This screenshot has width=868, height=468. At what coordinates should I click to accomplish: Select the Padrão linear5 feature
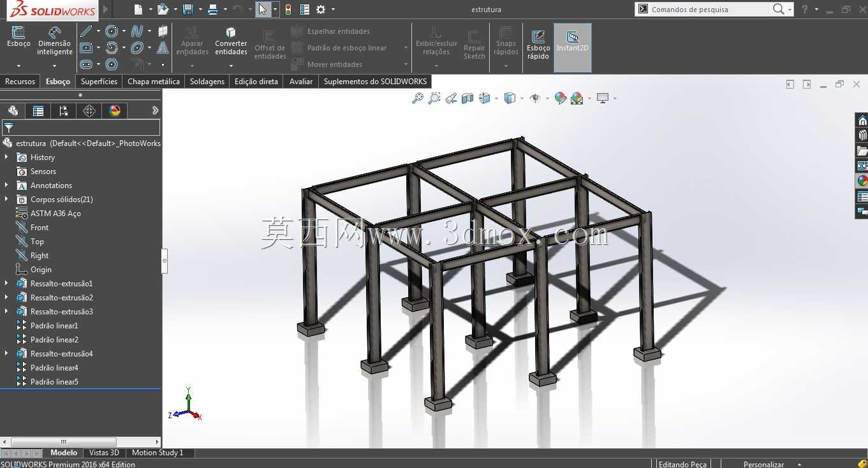[54, 382]
